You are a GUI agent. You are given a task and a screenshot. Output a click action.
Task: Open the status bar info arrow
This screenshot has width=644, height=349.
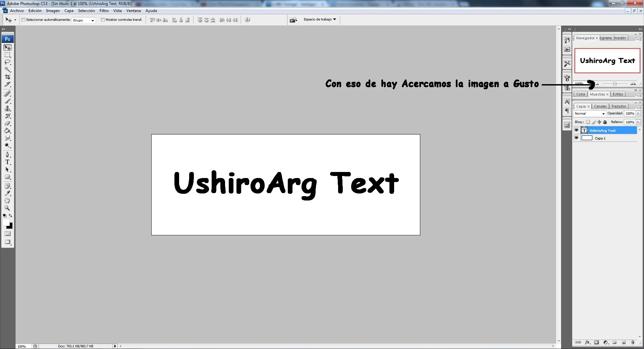click(115, 346)
